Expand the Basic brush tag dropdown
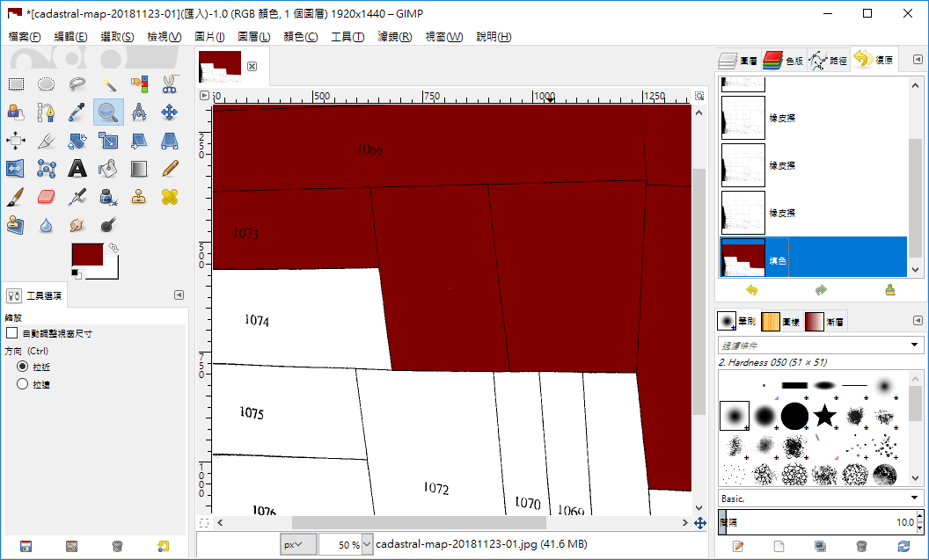 [916, 498]
